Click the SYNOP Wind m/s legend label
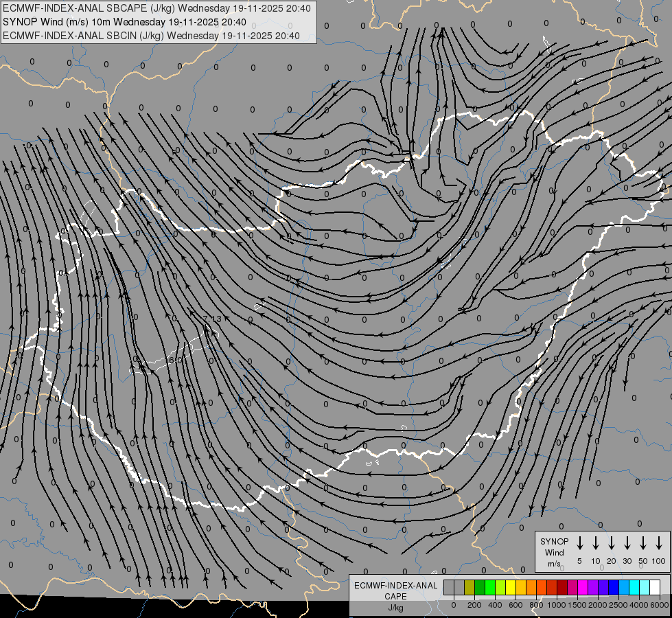Viewport: 672px width, 618px height. pyautogui.click(x=554, y=552)
